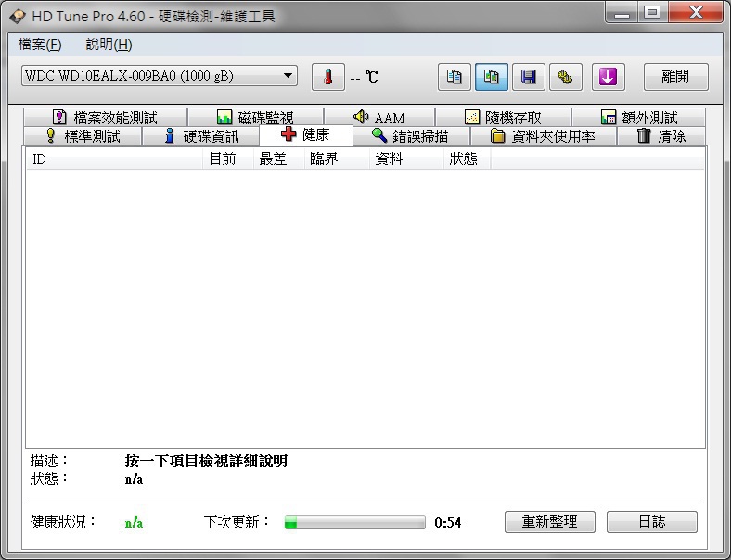Switch to the 磁碟監視 tab
The image size is (731, 560).
255,117
